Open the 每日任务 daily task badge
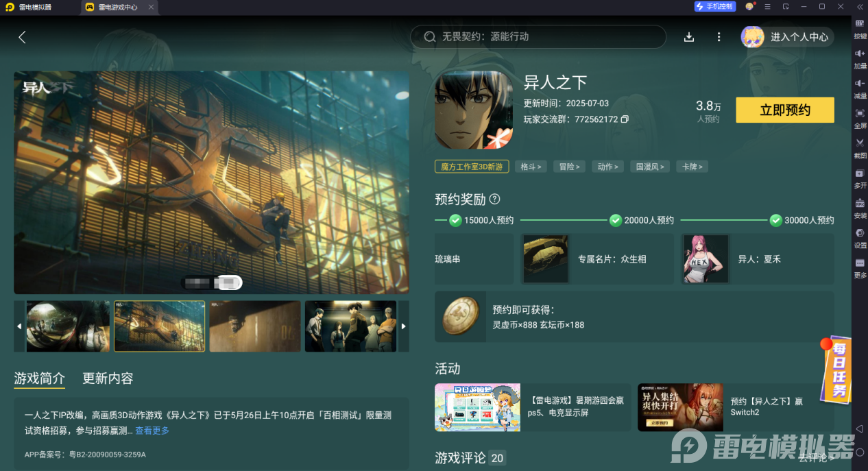The width and height of the screenshot is (868, 471). (x=837, y=369)
